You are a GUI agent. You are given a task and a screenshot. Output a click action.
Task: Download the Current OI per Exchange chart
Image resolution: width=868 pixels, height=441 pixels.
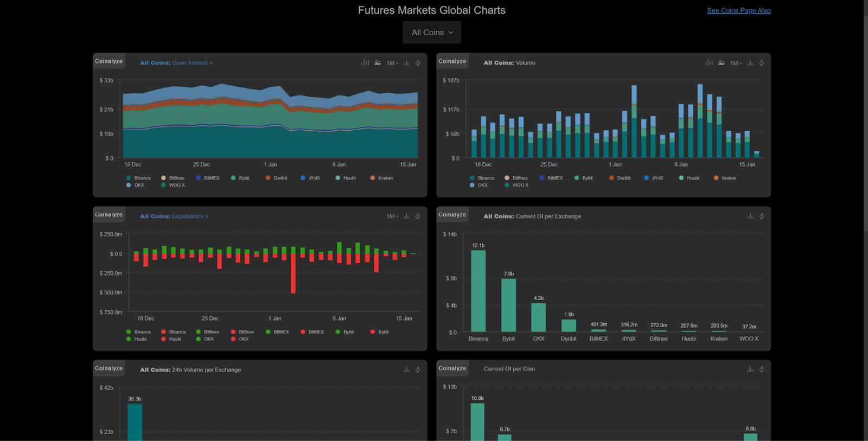(750, 216)
